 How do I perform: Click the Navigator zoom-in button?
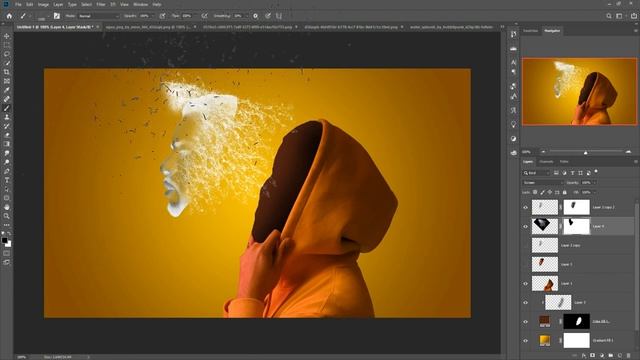[x=628, y=152]
